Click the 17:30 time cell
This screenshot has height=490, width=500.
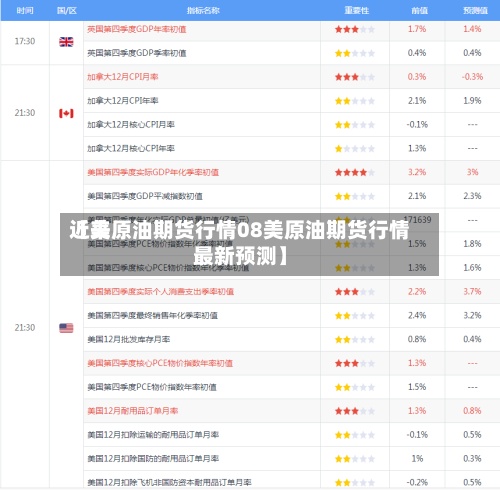[25, 41]
